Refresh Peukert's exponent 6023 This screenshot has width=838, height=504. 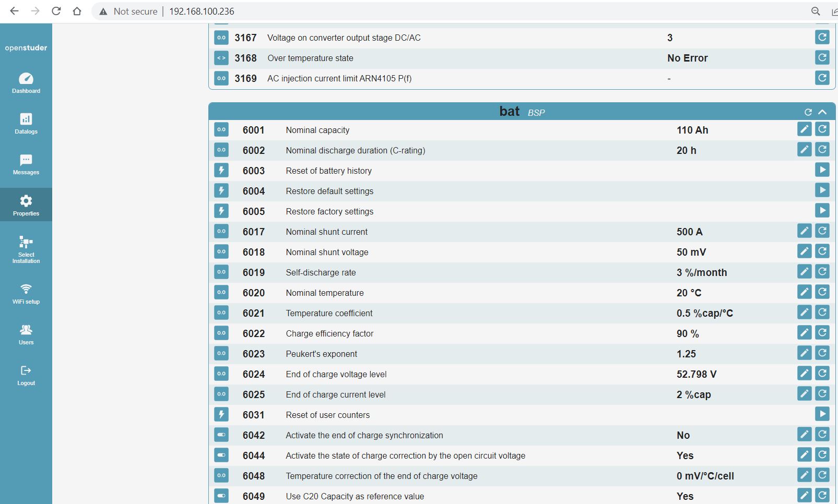point(822,353)
